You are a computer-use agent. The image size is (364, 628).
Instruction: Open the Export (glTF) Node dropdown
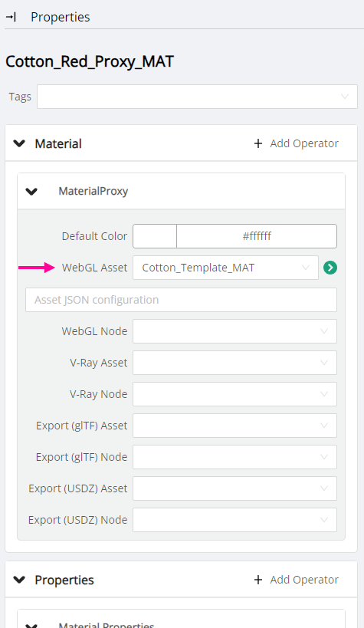(x=234, y=457)
